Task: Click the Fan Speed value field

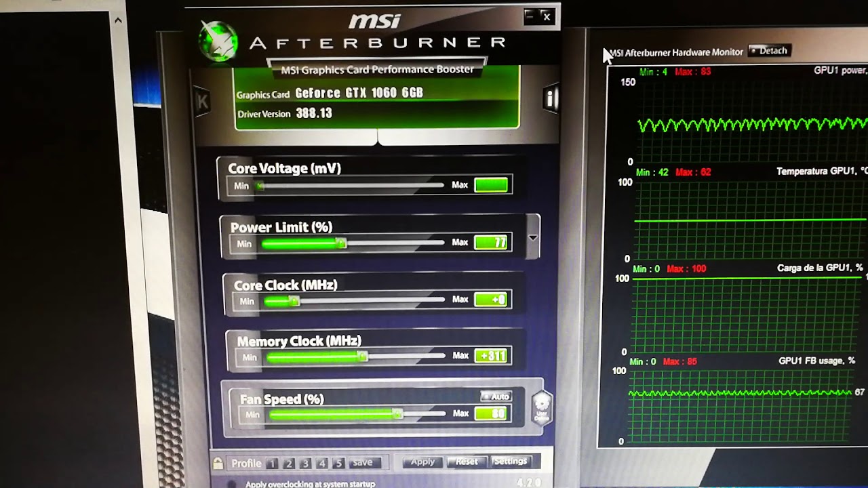Action: click(x=492, y=413)
